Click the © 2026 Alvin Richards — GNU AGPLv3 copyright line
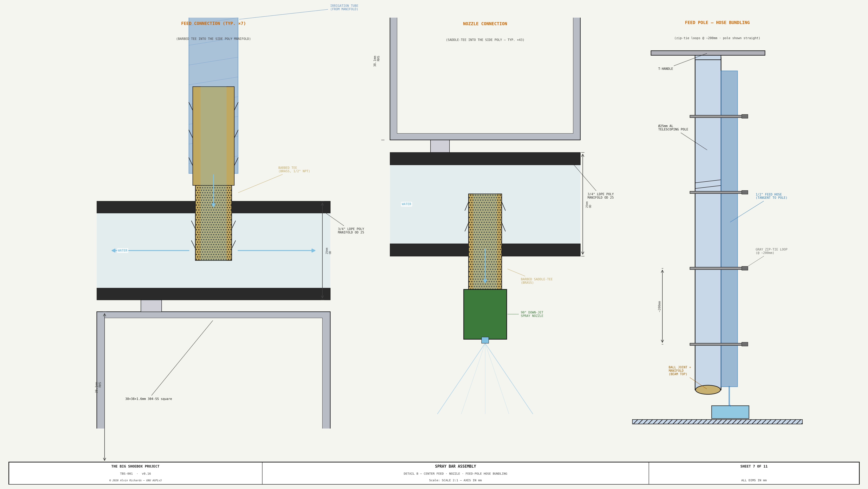This screenshot has width=868, height=489. pyautogui.click(x=135, y=481)
